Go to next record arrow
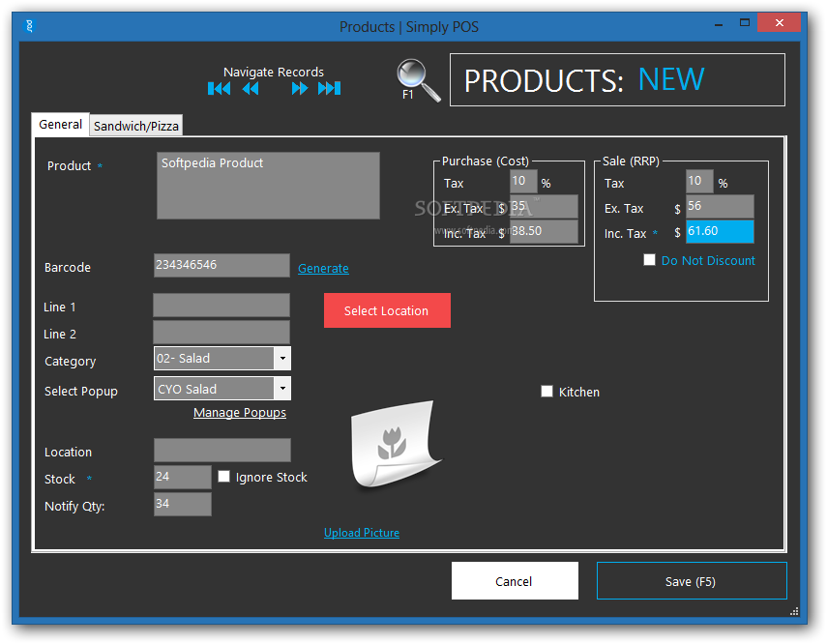Screen dimensions: 827x644 [300, 89]
